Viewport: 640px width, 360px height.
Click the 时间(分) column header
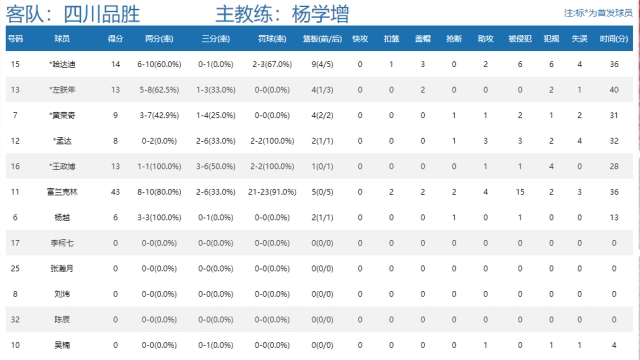point(614,39)
